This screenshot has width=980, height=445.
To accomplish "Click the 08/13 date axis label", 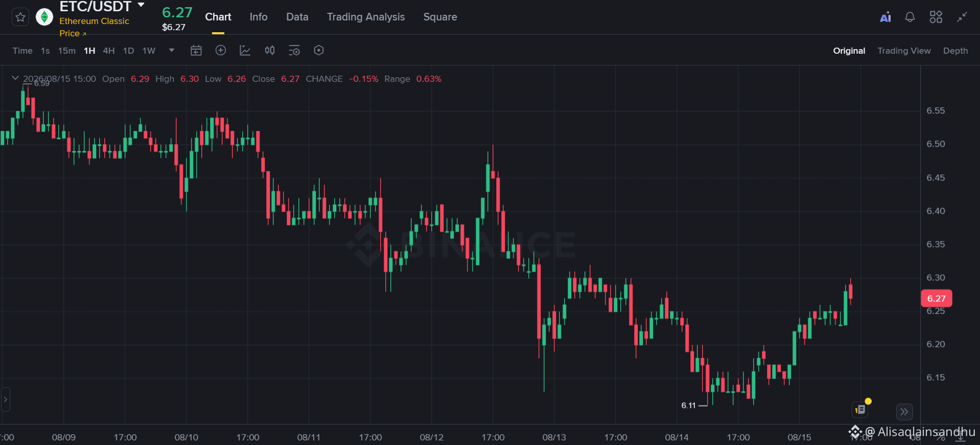I will click(x=554, y=437).
